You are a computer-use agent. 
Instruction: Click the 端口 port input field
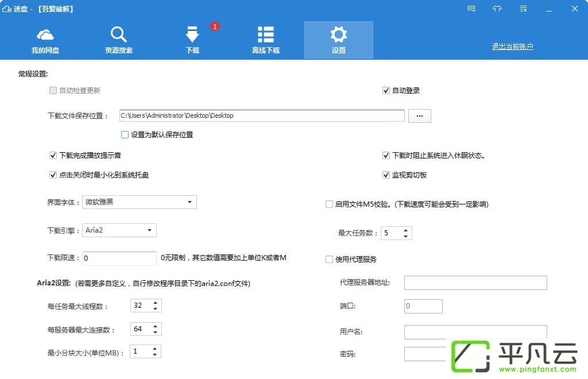pyautogui.click(x=423, y=306)
